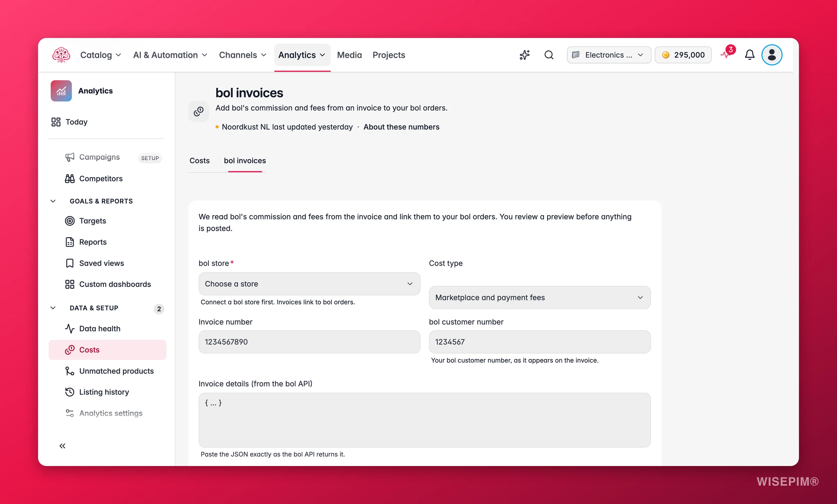This screenshot has height=504, width=837.
Task: Click the Invoice details JSON textarea
Action: click(x=424, y=420)
